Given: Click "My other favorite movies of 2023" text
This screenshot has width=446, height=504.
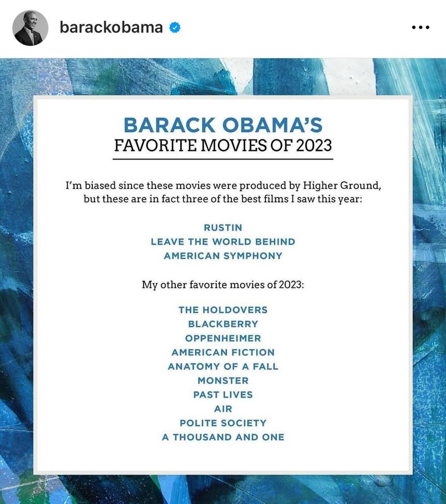Looking at the screenshot, I should click(223, 285).
